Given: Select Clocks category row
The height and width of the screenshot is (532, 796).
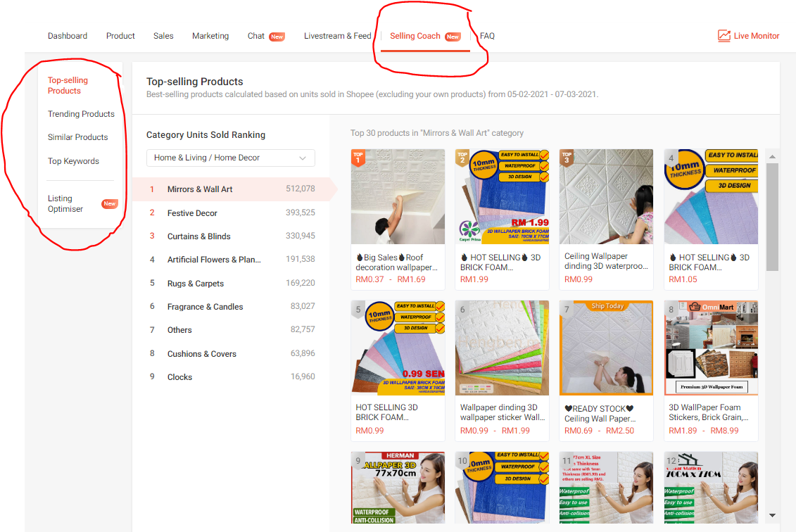Looking at the screenshot, I should click(231, 377).
